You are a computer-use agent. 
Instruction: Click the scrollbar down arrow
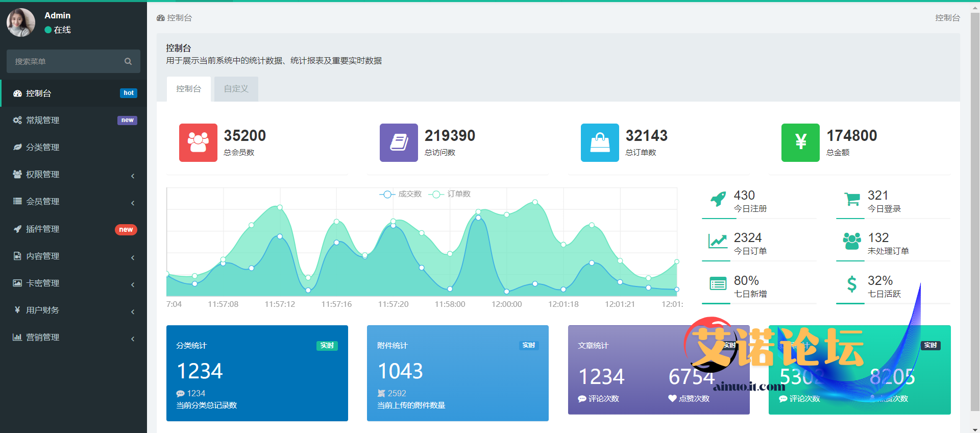[975, 429]
